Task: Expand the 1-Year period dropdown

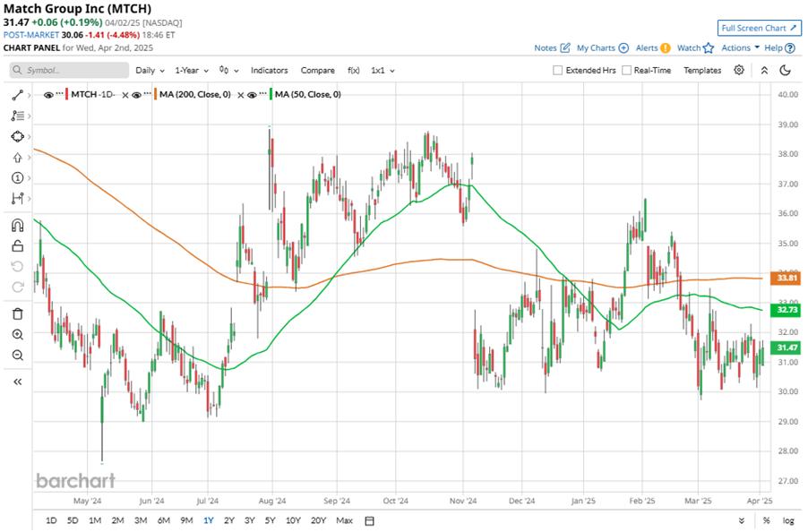Action: pyautogui.click(x=192, y=70)
